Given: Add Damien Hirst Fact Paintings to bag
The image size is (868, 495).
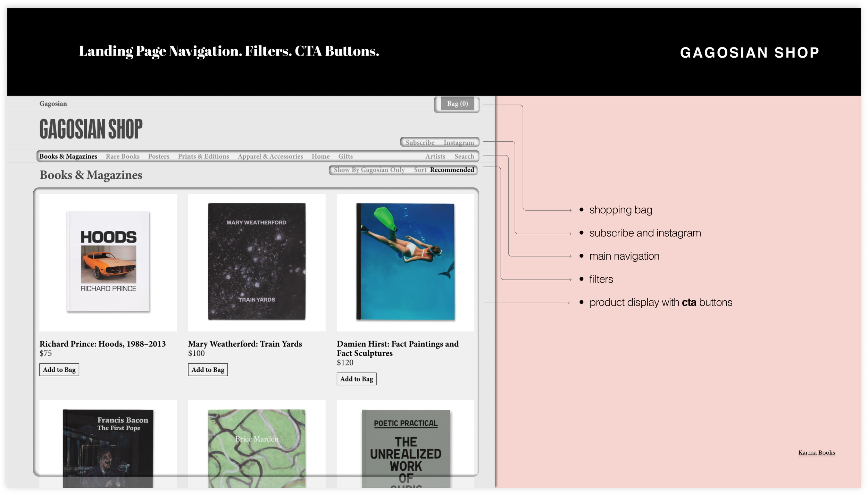Looking at the screenshot, I should (x=356, y=379).
